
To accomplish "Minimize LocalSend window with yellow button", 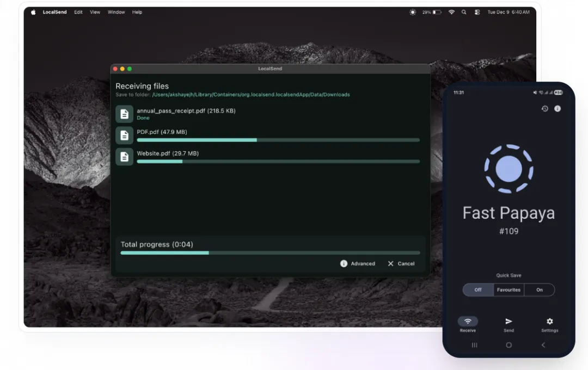I will tap(122, 69).
